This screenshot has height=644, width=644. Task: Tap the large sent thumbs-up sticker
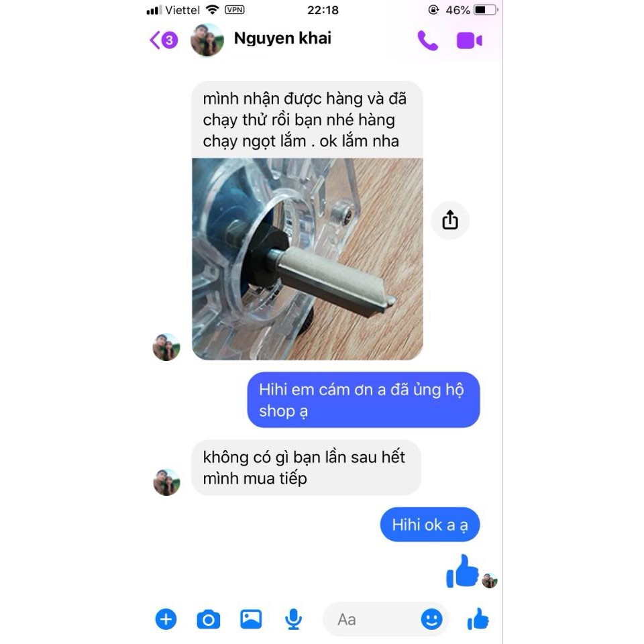click(462, 572)
